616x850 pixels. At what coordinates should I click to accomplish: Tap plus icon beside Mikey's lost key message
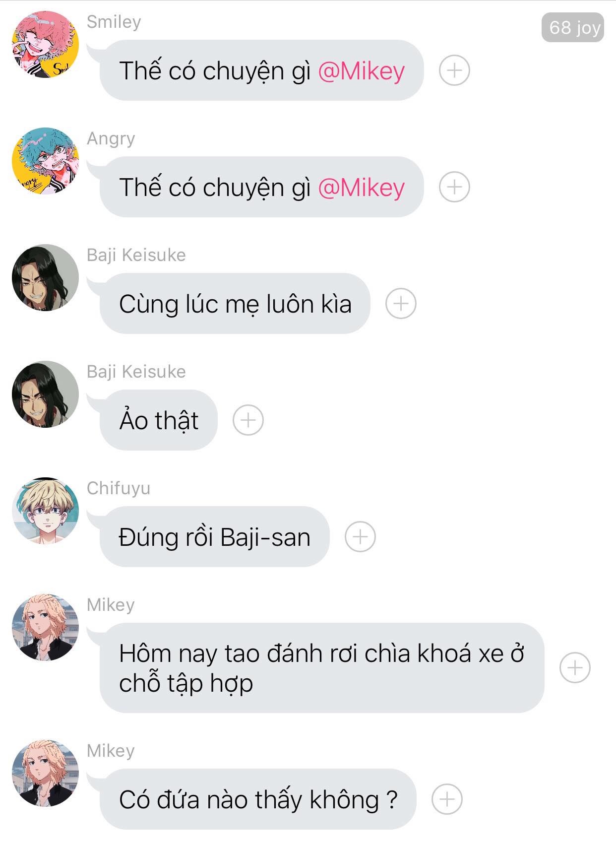tap(575, 668)
